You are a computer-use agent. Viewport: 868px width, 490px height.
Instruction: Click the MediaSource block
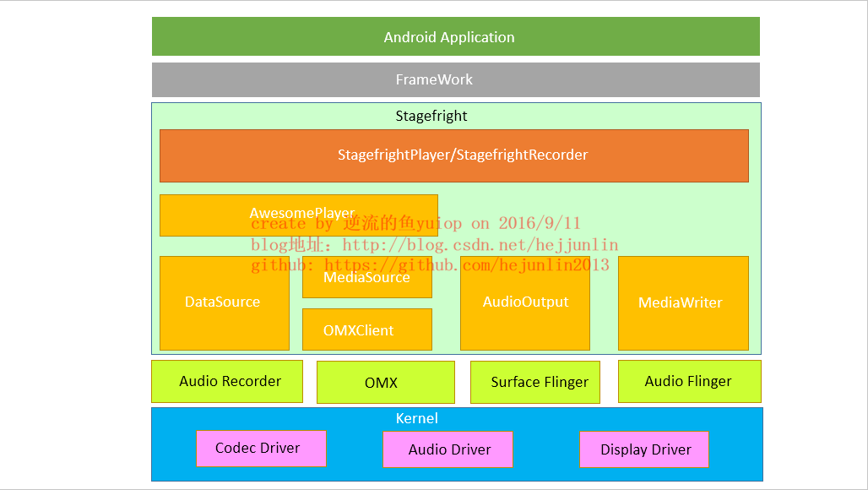tap(367, 277)
